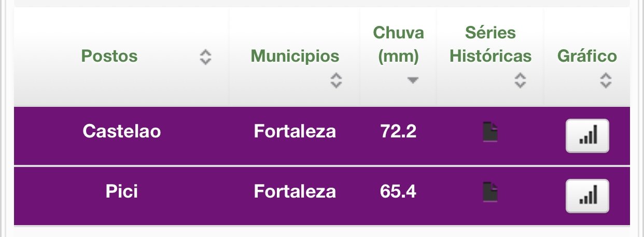
Task: Click the 65.4 rainfall value
Action: pos(398,192)
